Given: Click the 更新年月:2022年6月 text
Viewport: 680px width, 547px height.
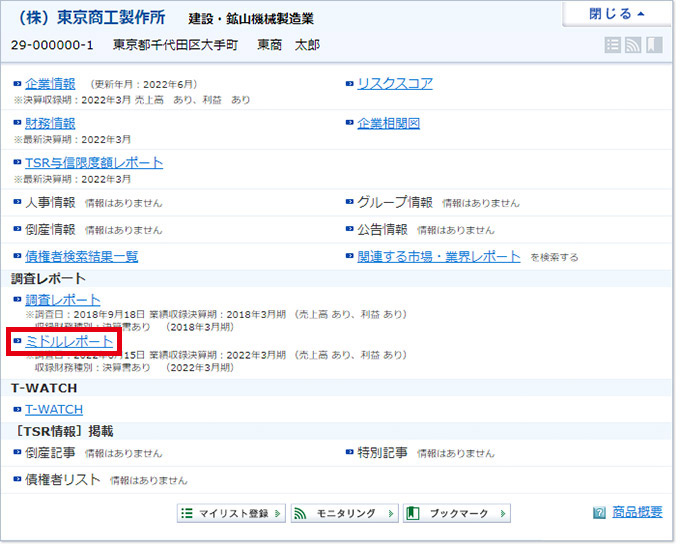Looking at the screenshot, I should click(143, 84).
